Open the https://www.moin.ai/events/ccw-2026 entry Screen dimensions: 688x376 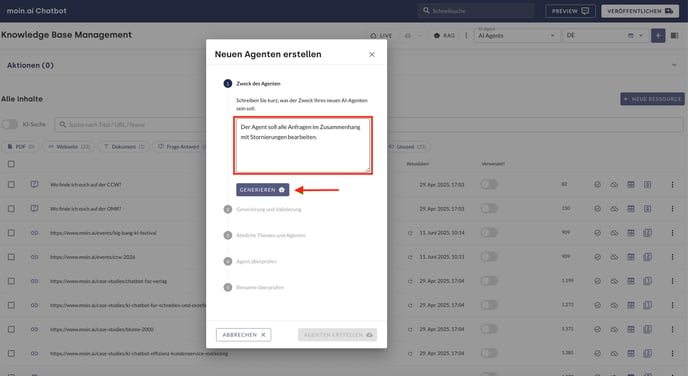93,257
